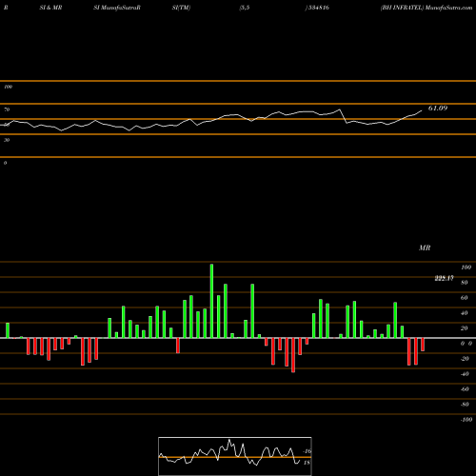Click the RSI value 61.09 label
The width and height of the screenshot is (476, 476).
[438, 109]
